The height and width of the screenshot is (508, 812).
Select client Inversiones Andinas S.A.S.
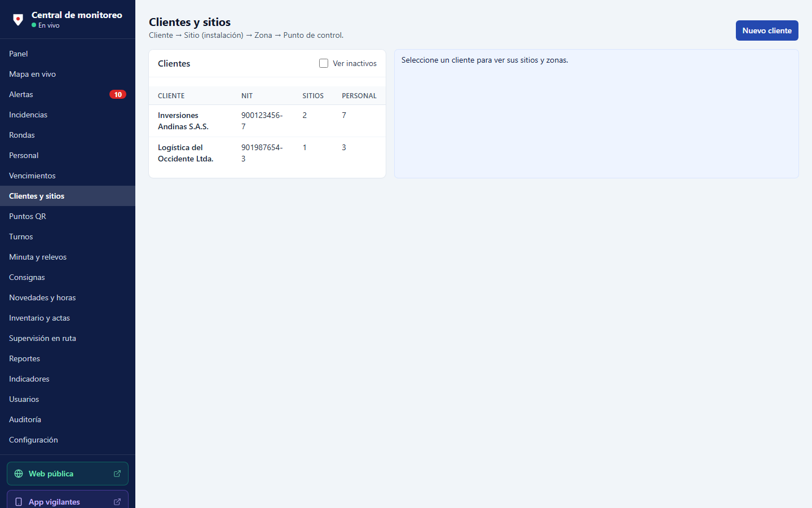pos(267,121)
